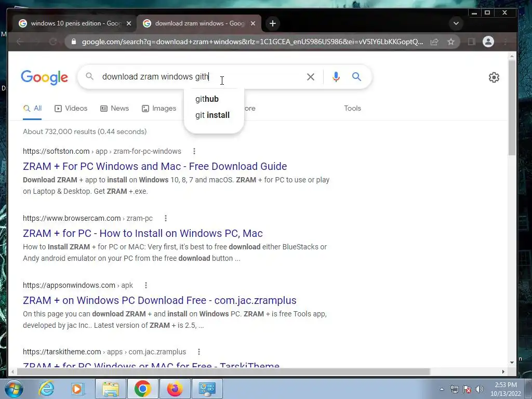Click the Google logo
The image size is (532, 399).
click(45, 77)
